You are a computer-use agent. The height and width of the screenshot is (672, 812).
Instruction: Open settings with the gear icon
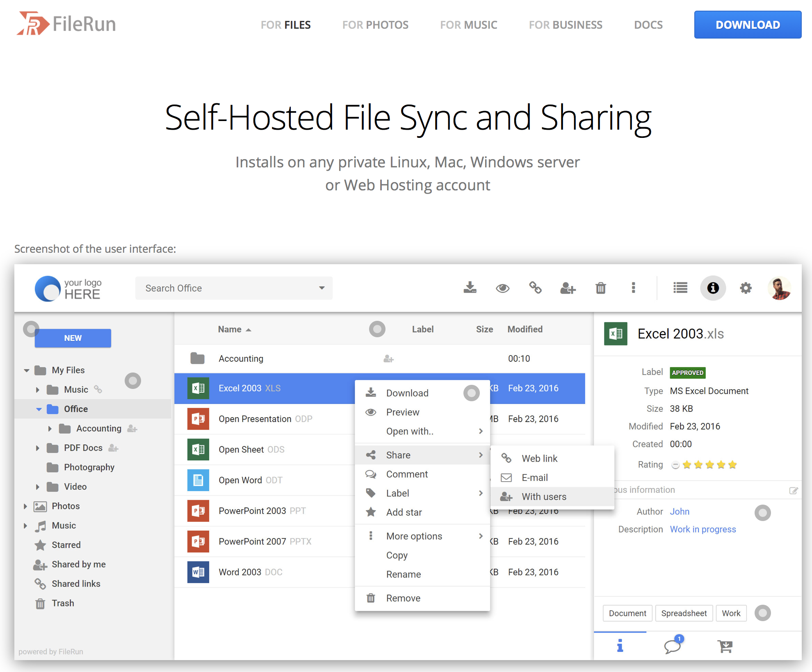coord(746,288)
